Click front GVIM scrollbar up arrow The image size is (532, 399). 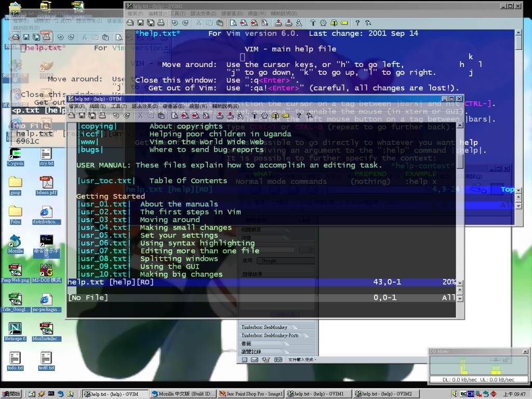click(460, 126)
